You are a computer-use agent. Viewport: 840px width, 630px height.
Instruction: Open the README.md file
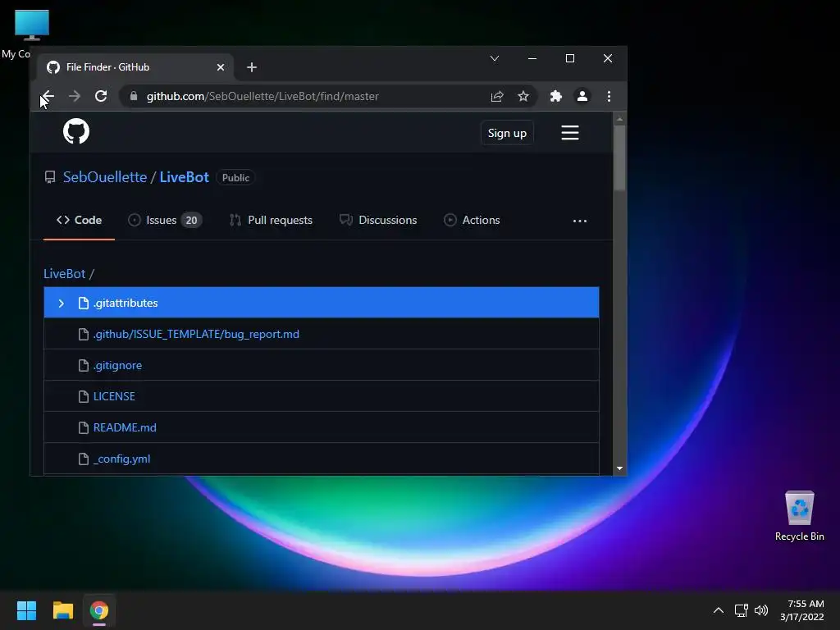pos(125,427)
